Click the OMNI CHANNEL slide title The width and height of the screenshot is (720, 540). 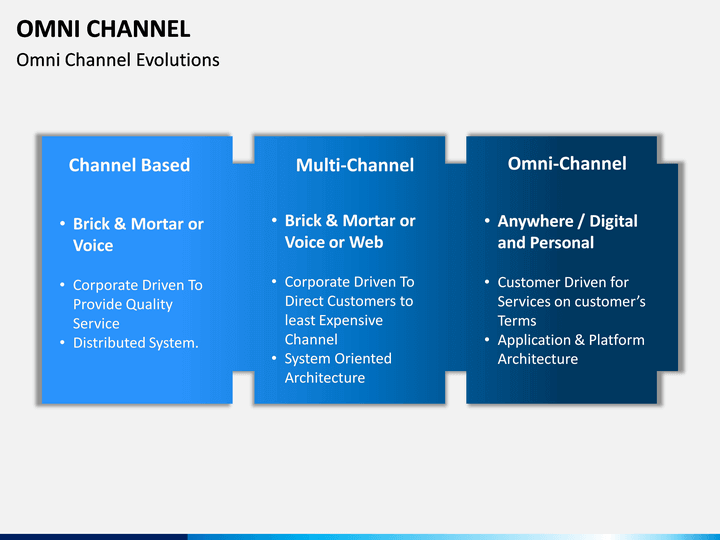(103, 29)
